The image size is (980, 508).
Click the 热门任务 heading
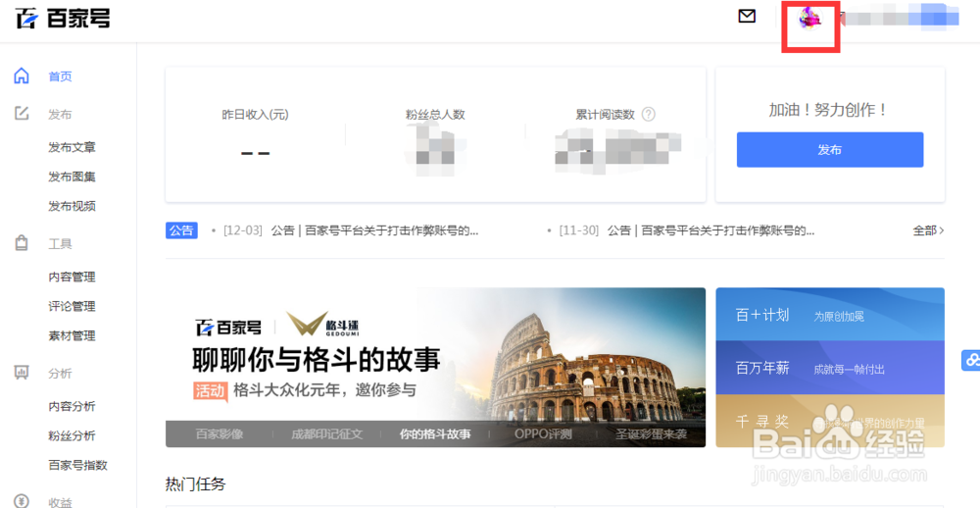coord(196,484)
